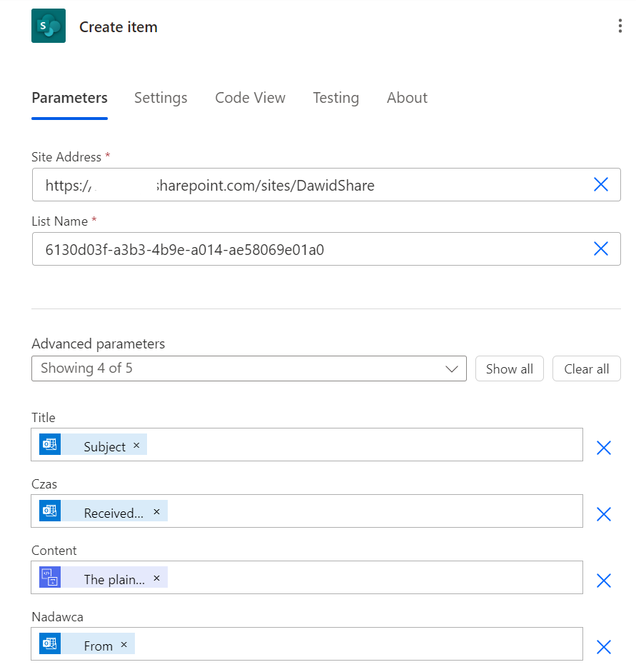Delete the plain text token from Content
The image size is (636, 672).
(156, 578)
